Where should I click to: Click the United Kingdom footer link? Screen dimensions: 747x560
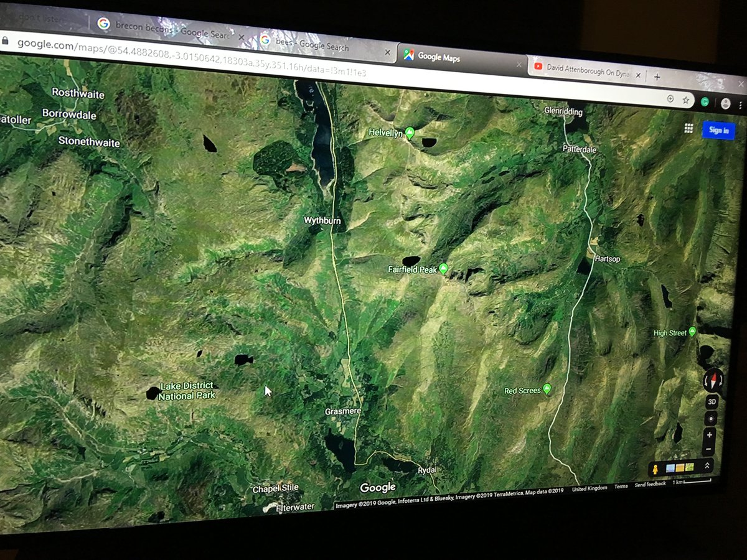[589, 488]
